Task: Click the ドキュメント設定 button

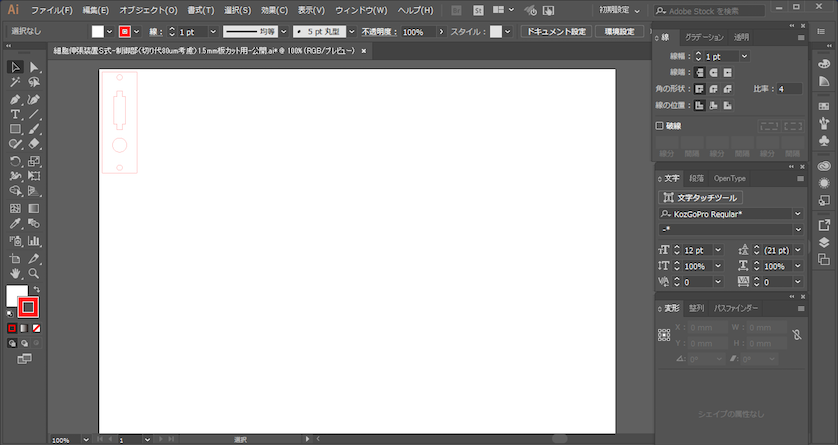Action: point(556,32)
